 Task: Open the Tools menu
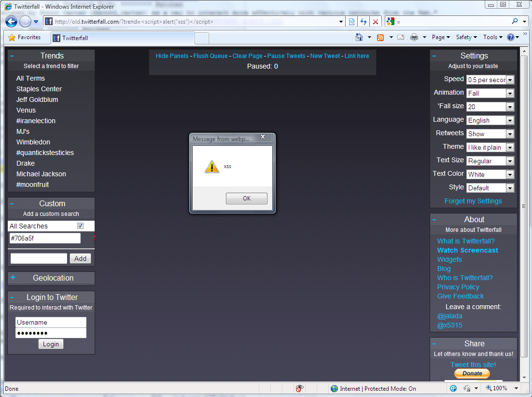click(492, 37)
